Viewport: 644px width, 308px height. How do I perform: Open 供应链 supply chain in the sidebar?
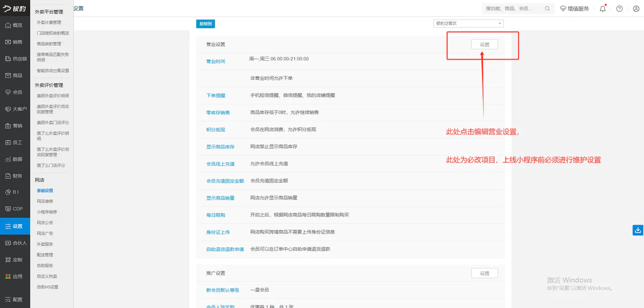(x=15, y=59)
